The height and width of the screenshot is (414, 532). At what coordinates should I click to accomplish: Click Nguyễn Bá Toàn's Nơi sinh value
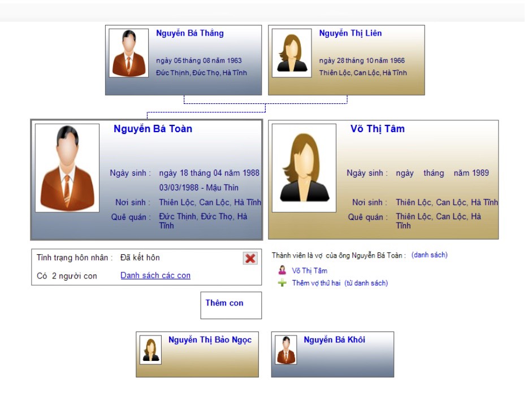pyautogui.click(x=210, y=202)
